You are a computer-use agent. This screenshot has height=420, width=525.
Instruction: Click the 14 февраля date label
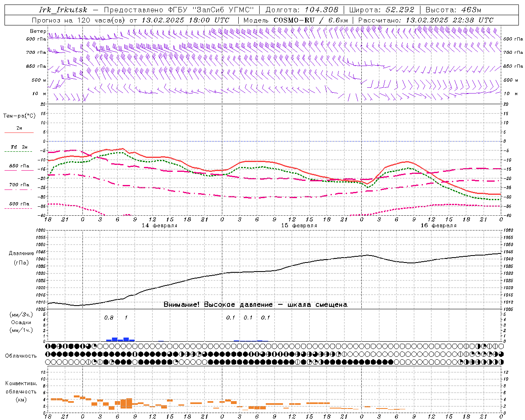pos(160,226)
